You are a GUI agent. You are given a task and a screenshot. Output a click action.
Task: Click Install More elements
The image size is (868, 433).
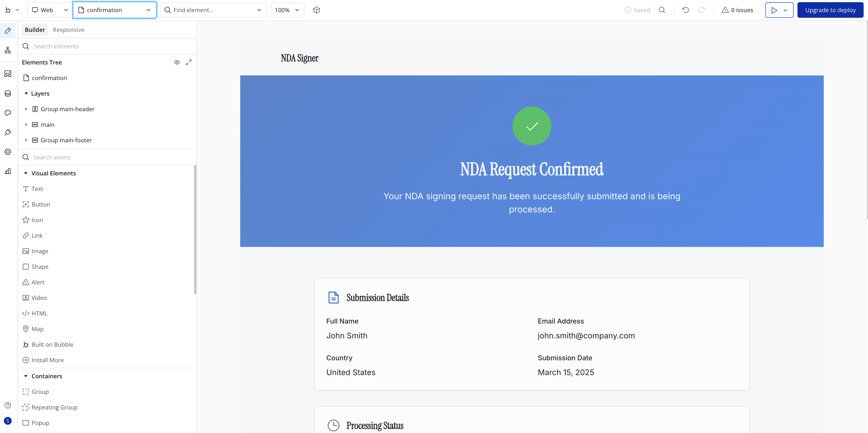(x=43, y=360)
